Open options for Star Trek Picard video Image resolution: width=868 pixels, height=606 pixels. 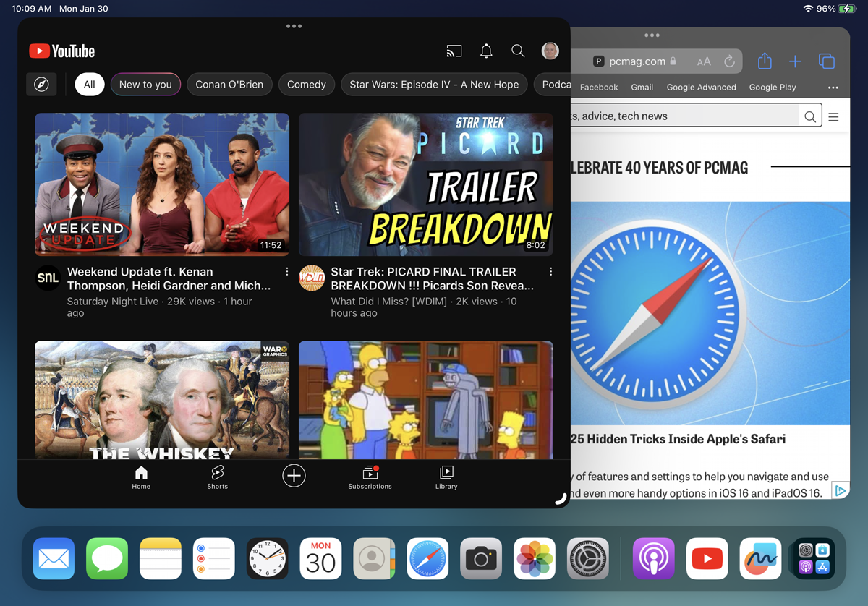coord(550,272)
